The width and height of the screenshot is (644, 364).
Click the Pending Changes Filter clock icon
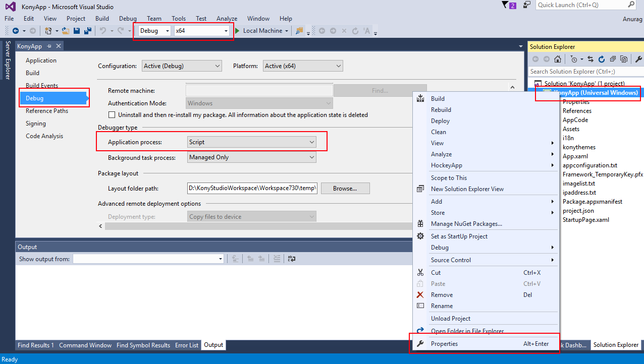click(x=574, y=59)
